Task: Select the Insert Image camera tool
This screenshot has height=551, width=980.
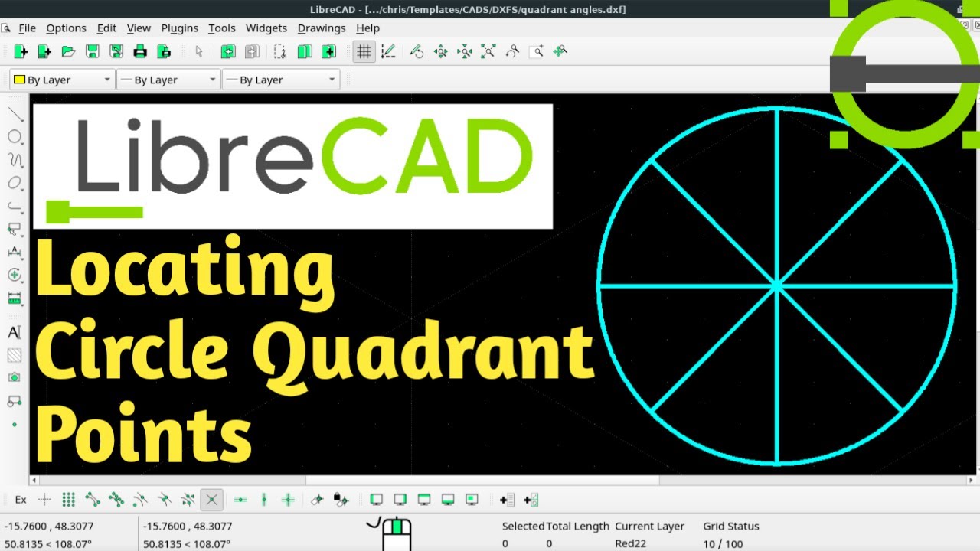Action: pos(15,378)
